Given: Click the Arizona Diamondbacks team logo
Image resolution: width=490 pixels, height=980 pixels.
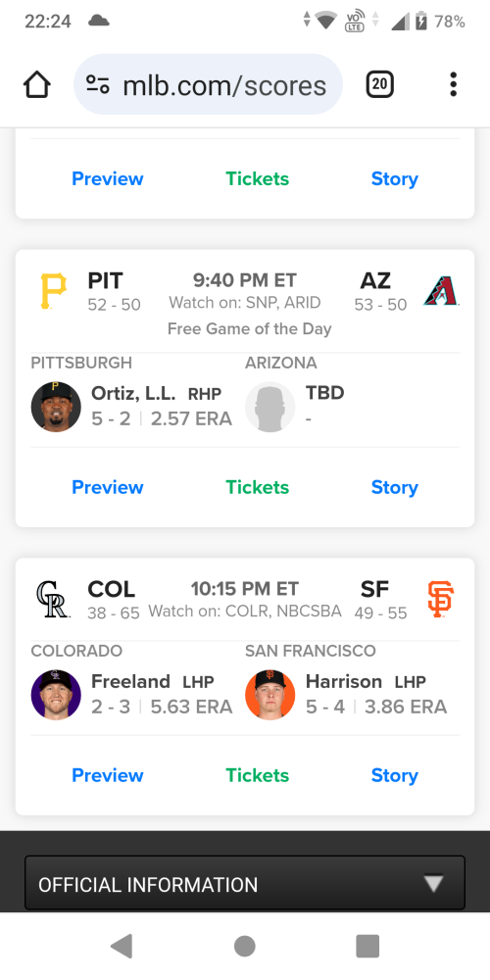Looking at the screenshot, I should click(x=441, y=291).
